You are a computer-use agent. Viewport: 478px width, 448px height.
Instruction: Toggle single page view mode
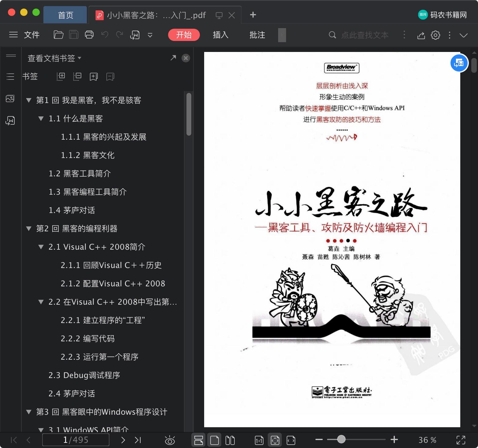tap(215, 440)
